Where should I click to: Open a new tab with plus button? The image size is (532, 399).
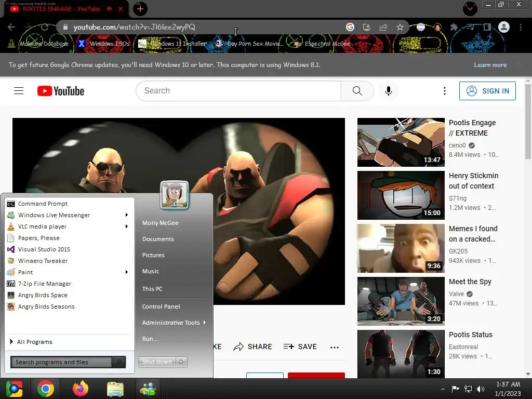click(140, 9)
